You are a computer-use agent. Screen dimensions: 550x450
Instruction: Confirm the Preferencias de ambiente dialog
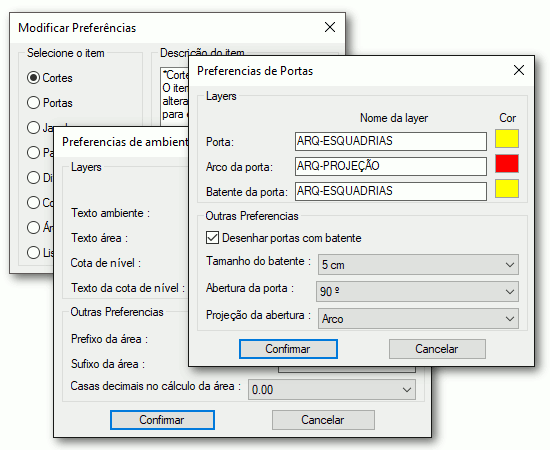[x=162, y=420]
